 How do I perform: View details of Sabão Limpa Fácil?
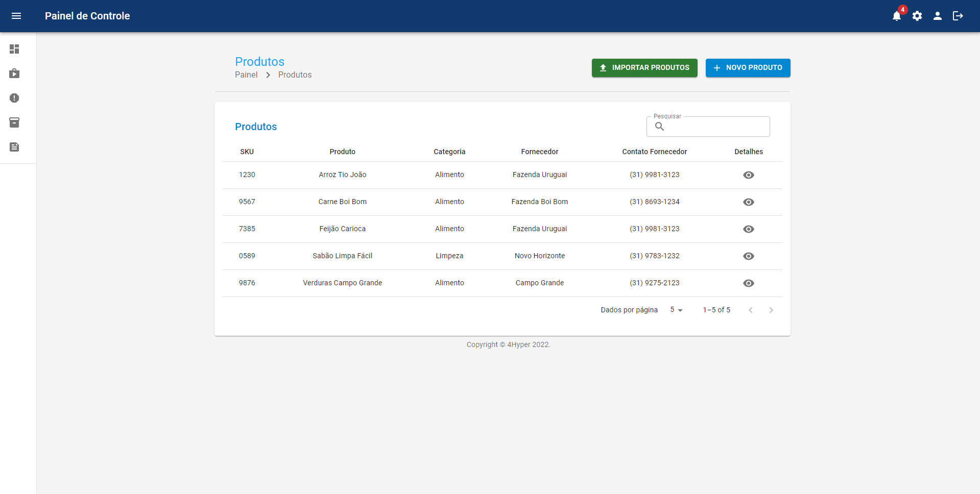[x=749, y=256]
